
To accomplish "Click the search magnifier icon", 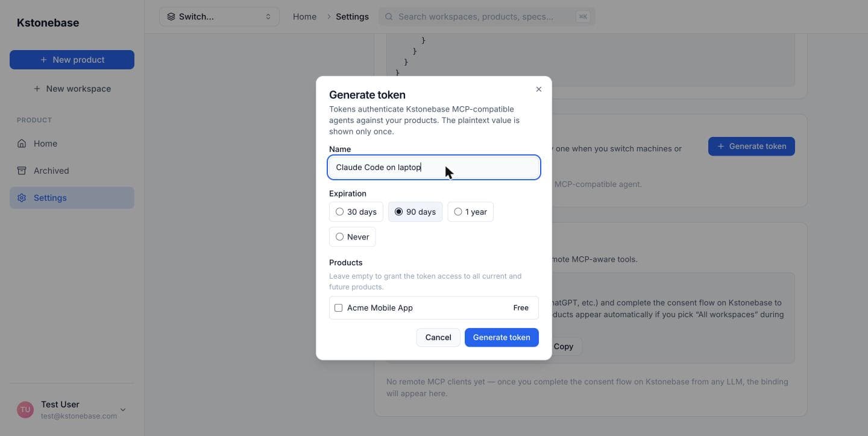I will point(389,17).
